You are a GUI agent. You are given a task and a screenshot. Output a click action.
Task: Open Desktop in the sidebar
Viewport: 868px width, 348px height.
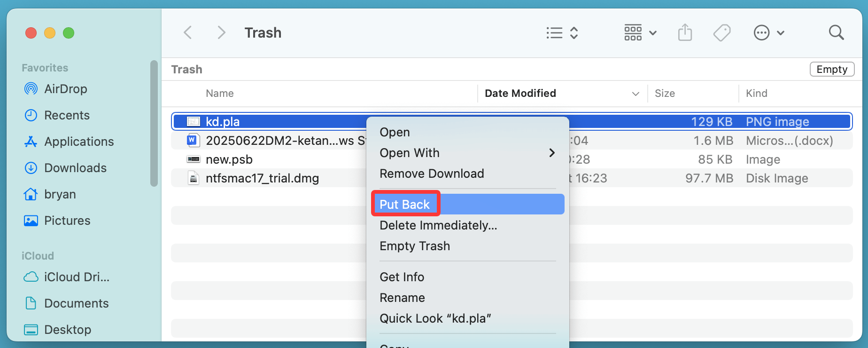(x=68, y=330)
